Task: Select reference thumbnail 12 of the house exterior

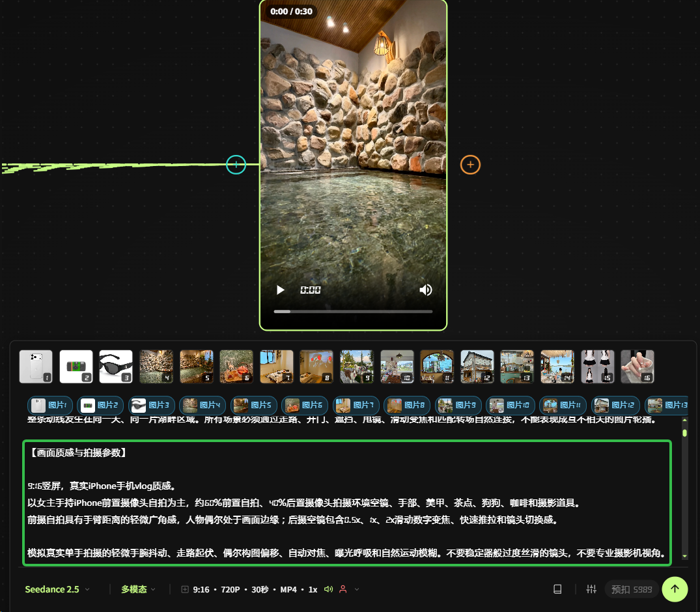Action: tap(477, 367)
